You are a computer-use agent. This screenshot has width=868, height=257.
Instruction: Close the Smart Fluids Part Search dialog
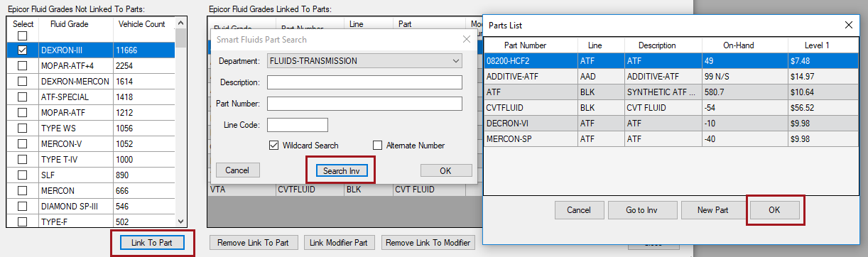pos(467,39)
